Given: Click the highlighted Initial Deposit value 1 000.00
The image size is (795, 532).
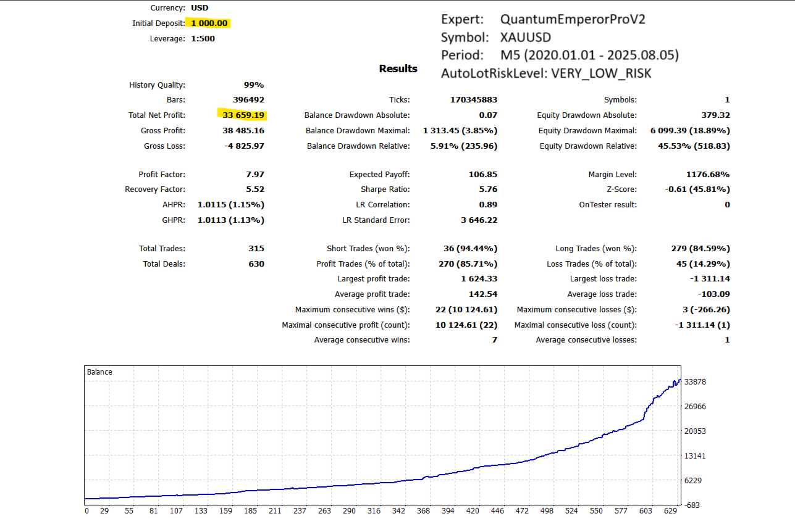Looking at the screenshot, I should pyautogui.click(x=209, y=23).
